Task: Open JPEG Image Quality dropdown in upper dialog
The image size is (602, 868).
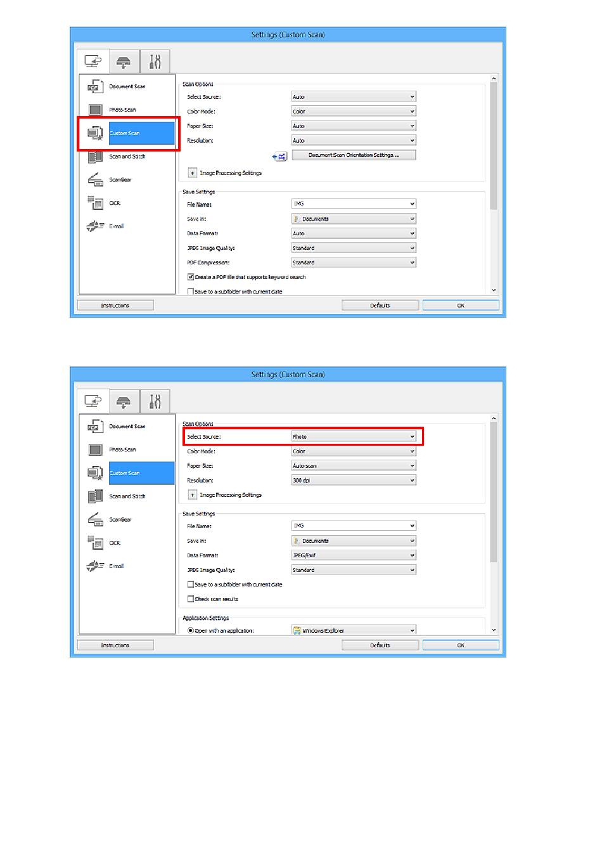Action: 354,248
